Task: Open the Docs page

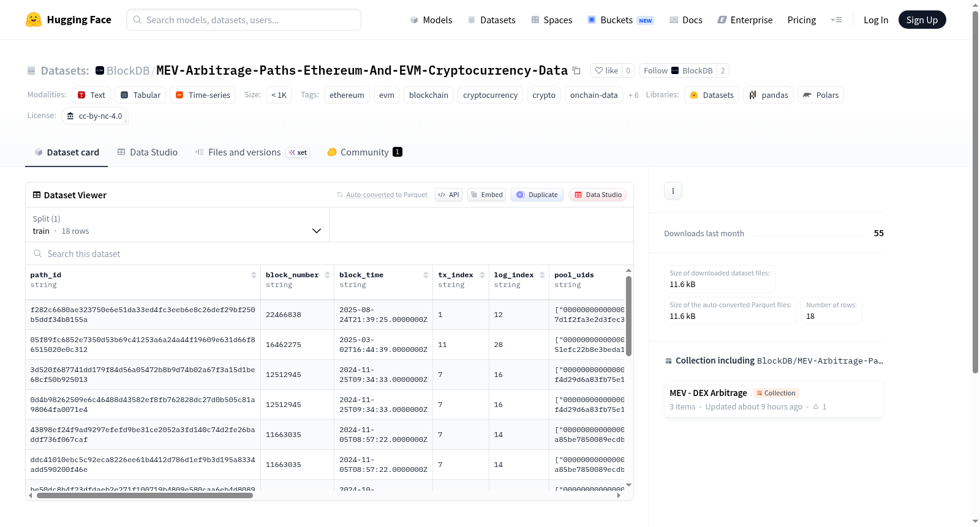Action: pos(686,20)
